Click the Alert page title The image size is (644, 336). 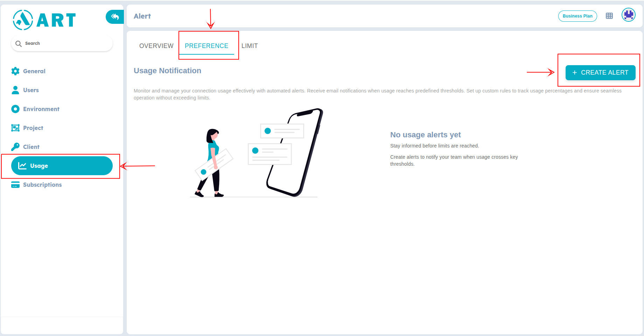(x=142, y=16)
